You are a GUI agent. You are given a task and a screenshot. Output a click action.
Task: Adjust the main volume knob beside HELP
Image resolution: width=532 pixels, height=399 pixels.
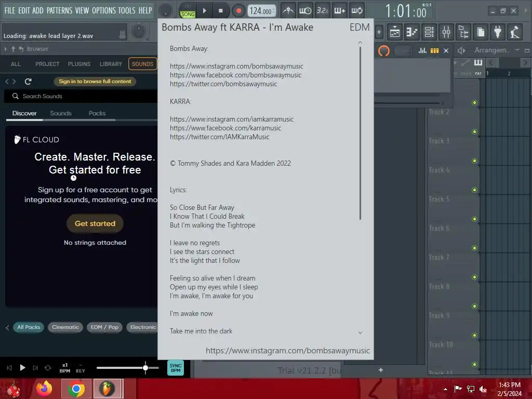166,11
